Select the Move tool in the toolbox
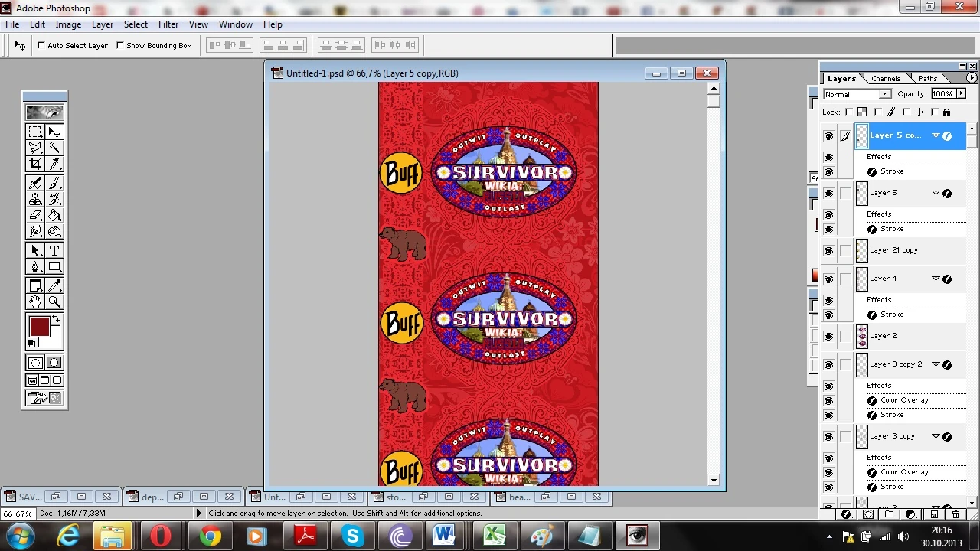 [54, 132]
